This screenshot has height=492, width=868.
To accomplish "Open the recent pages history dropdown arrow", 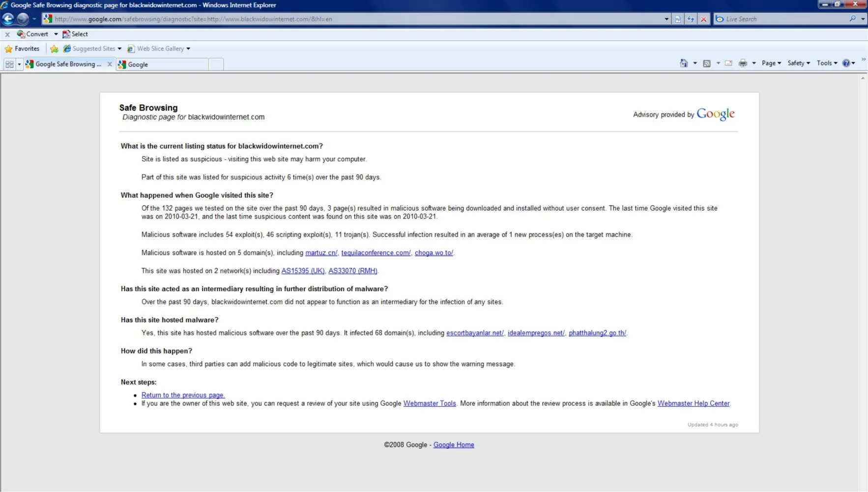I will coord(34,19).
